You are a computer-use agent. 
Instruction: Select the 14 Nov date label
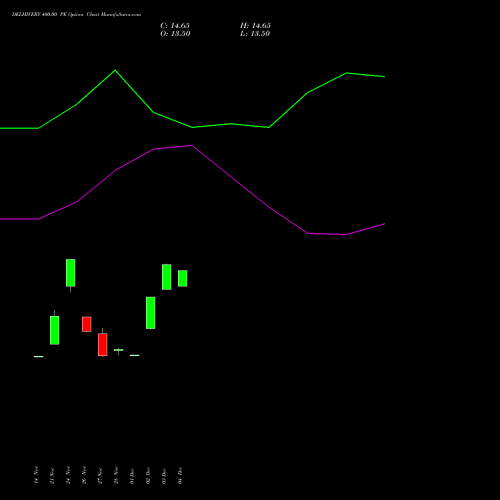tap(36, 475)
